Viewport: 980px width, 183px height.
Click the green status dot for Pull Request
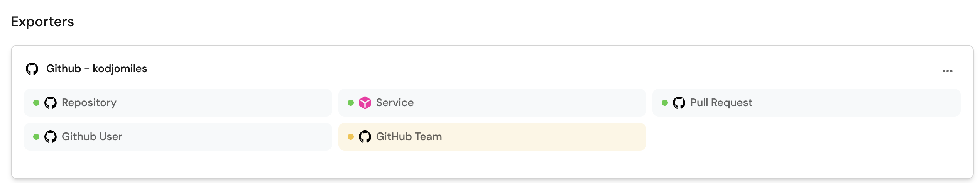[x=665, y=103]
